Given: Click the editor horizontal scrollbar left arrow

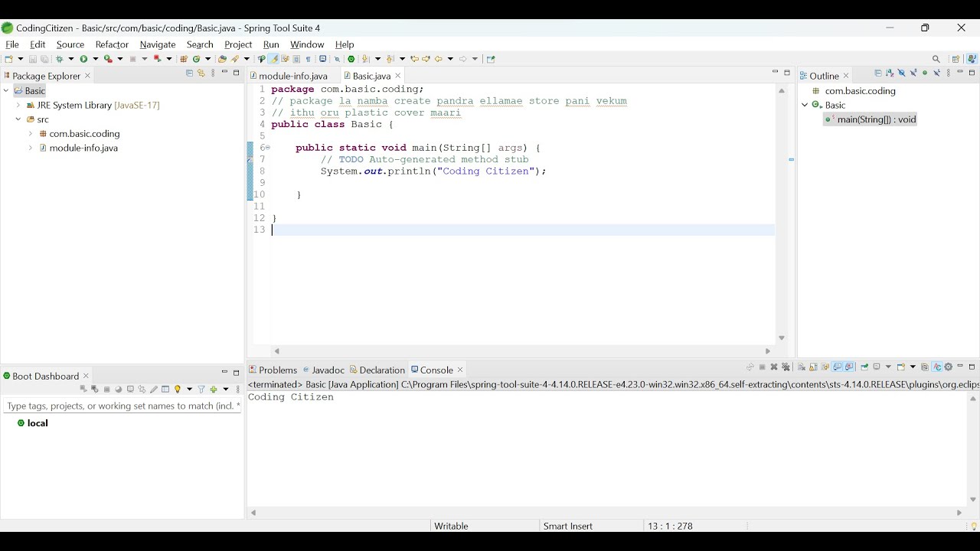Looking at the screenshot, I should pos(277,351).
